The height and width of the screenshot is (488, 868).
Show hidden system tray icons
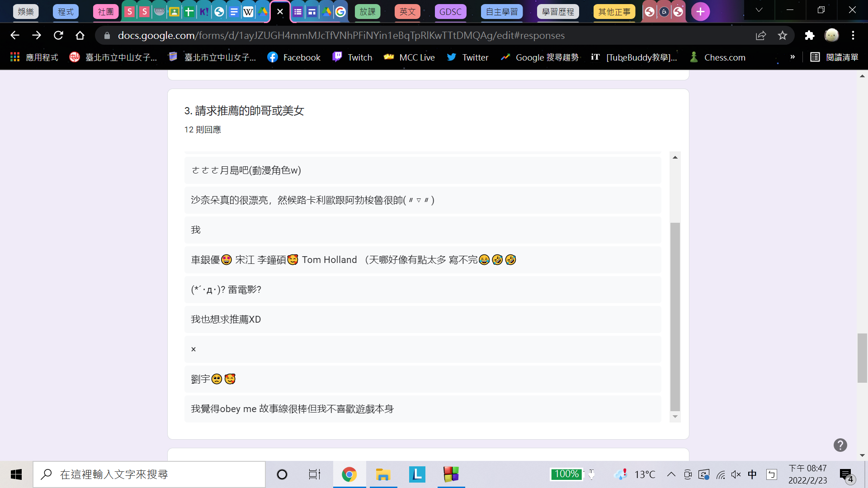(x=671, y=474)
